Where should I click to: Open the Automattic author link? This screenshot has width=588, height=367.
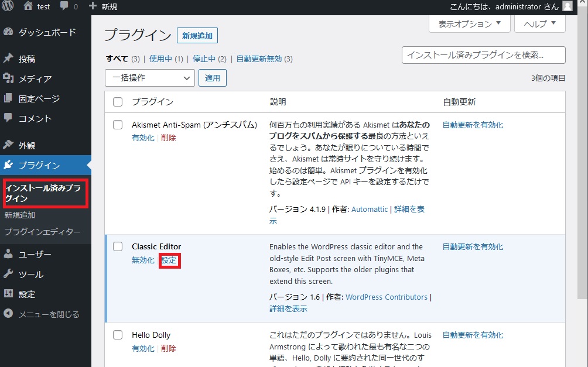point(370,209)
